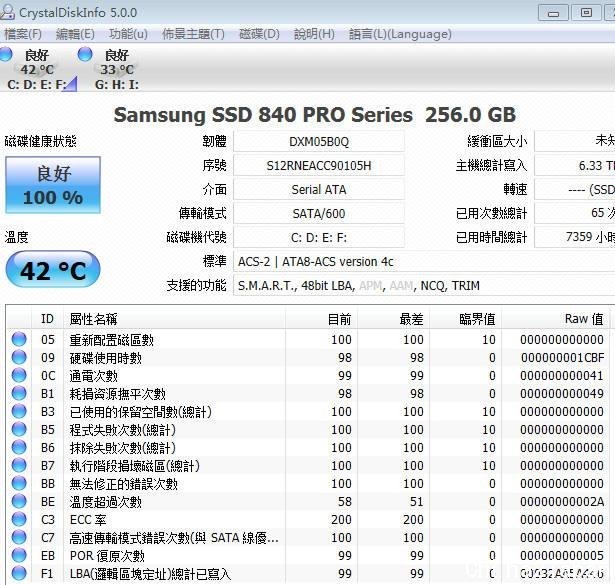Click the 臨界值 column header
Viewport: 615px width, 585px height.
[x=466, y=319]
